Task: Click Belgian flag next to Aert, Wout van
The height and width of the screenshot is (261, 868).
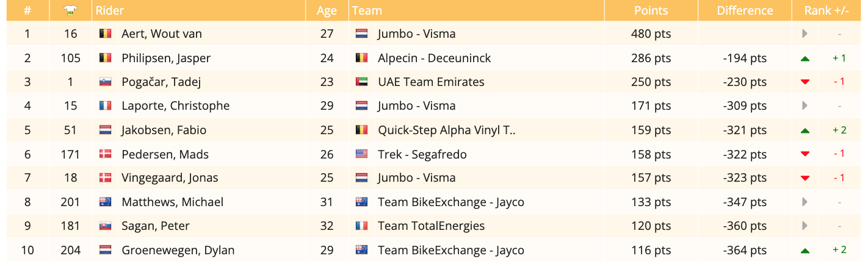Action: pyautogui.click(x=105, y=34)
